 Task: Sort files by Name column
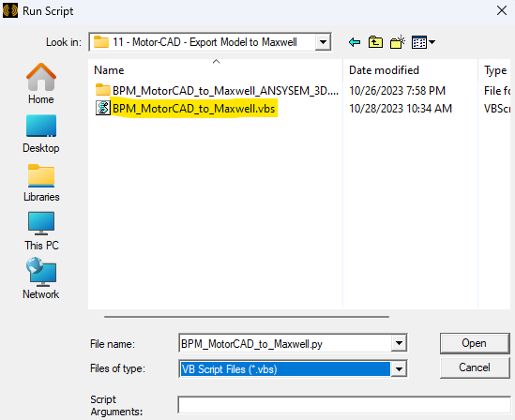click(x=215, y=70)
